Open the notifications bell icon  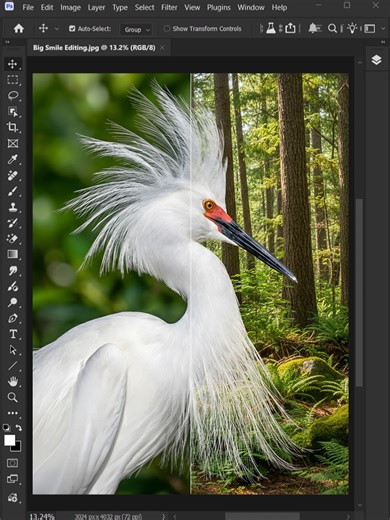coord(313,28)
